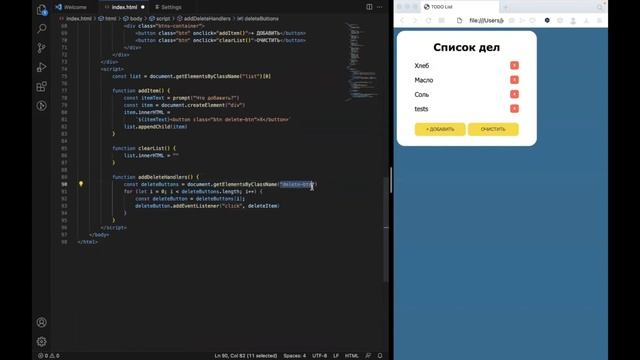Open the Manage gear icon
Viewport: 640px width, 360px height.
click(42, 342)
